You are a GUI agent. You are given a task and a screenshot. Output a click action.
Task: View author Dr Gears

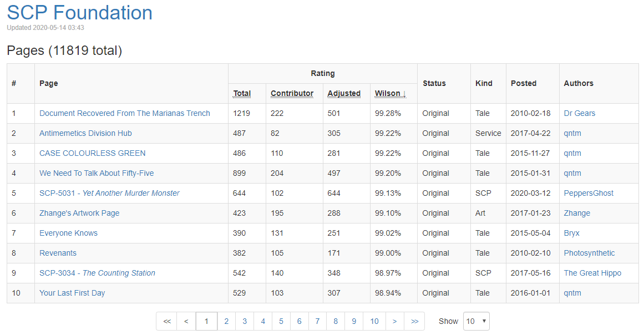[580, 113]
